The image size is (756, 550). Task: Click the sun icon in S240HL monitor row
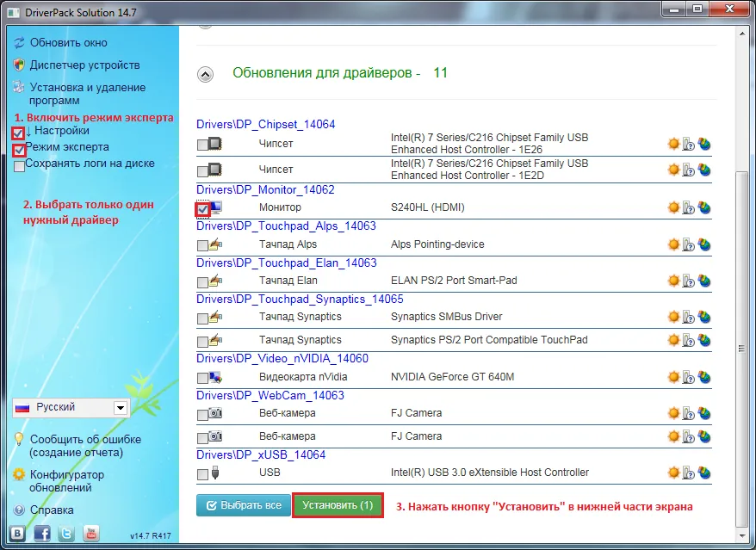pos(673,207)
